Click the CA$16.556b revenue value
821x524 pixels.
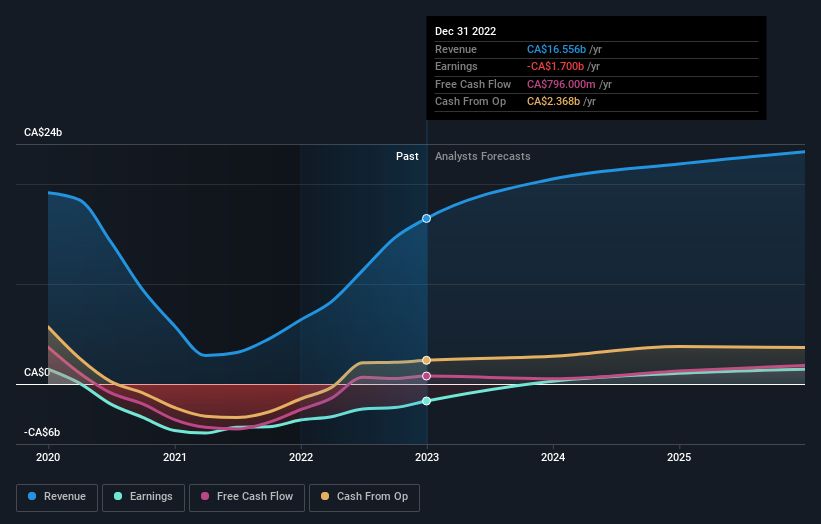click(556, 49)
